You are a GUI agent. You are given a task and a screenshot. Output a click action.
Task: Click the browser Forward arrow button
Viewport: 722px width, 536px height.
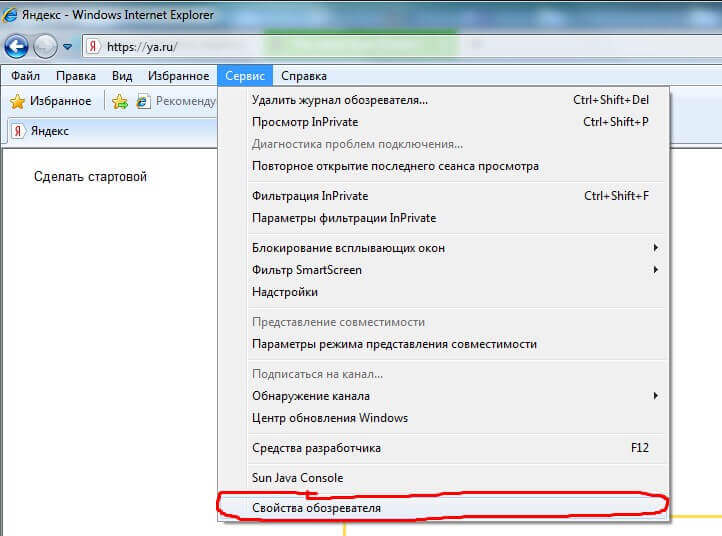(x=46, y=46)
